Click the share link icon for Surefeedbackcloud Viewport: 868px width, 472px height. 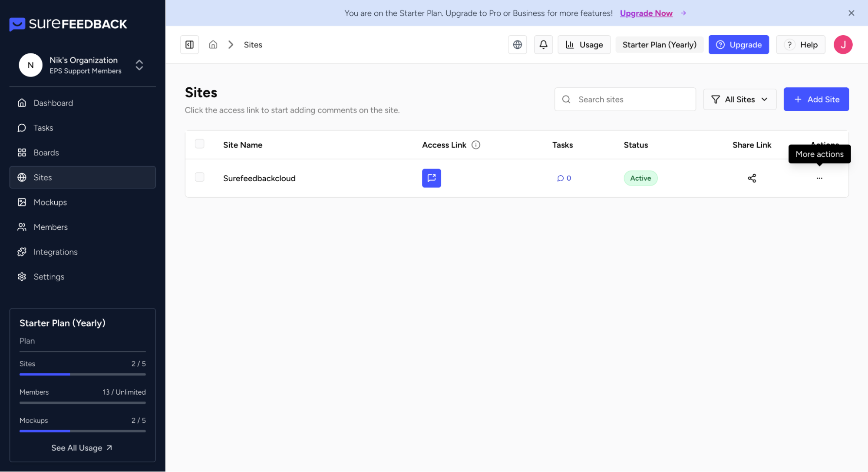click(752, 178)
